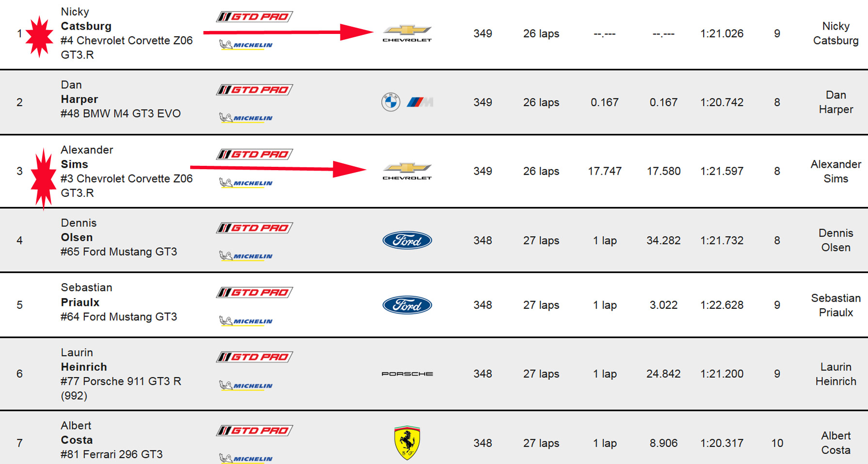Click Albert Costa's best lap 1:20.317
This screenshot has width=868, height=464.
722,443
